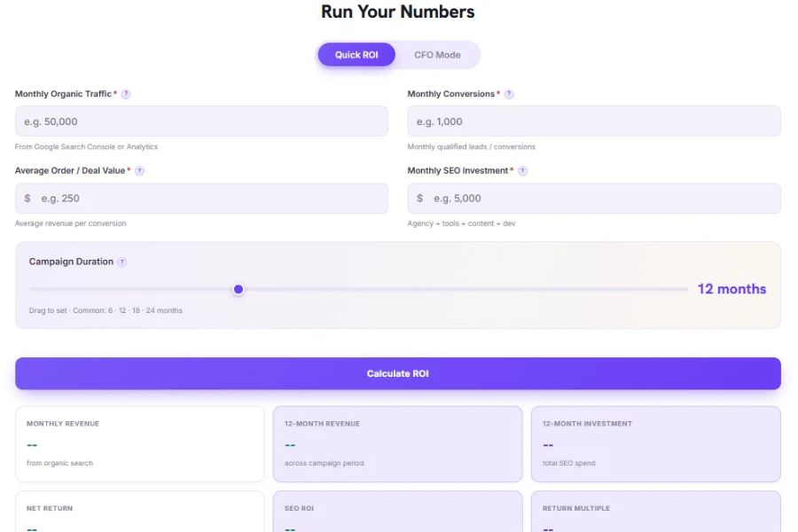Click the Calculate ROI button
798x532 pixels.
pos(398,373)
